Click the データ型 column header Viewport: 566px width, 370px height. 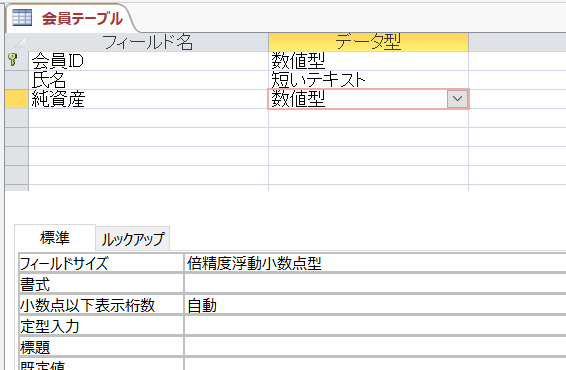coord(368,42)
